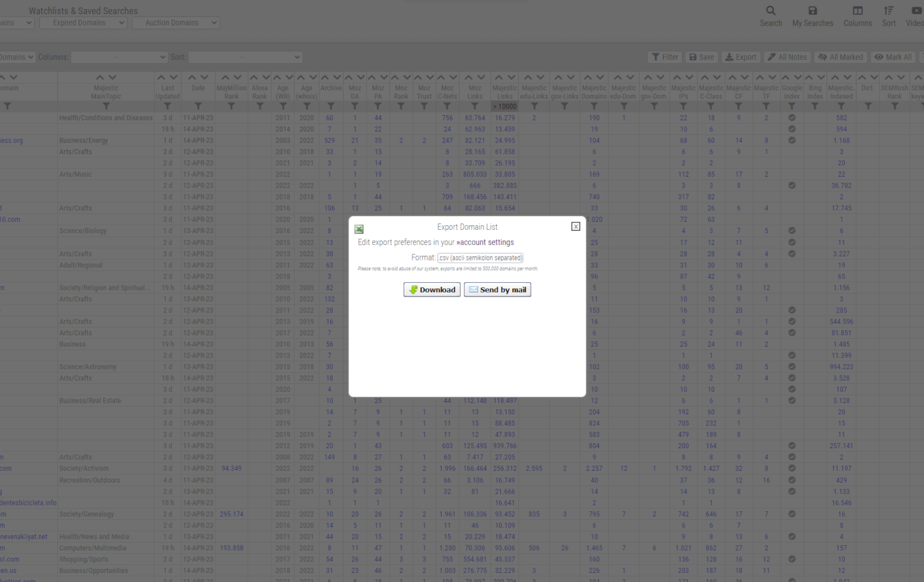
Task: Open the export Format dropdown
Action: [x=480, y=258]
